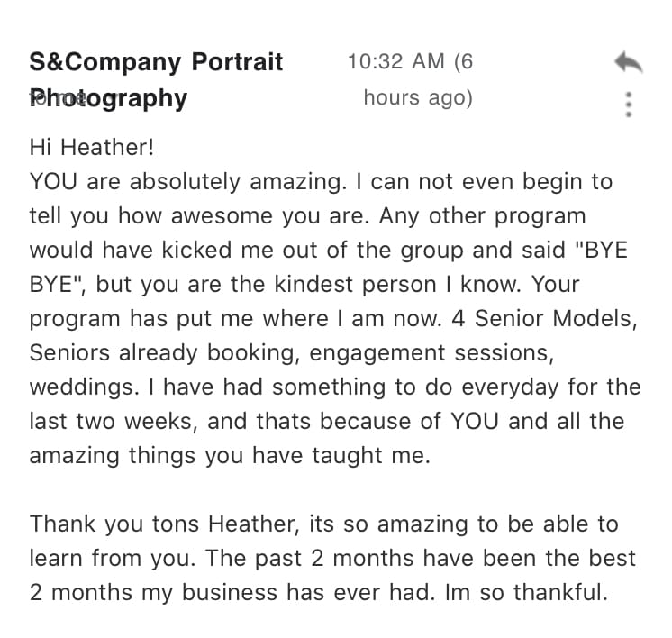Open sender S&Company Portrait Photography details
The height and width of the screenshot is (638, 672).
pos(156,79)
